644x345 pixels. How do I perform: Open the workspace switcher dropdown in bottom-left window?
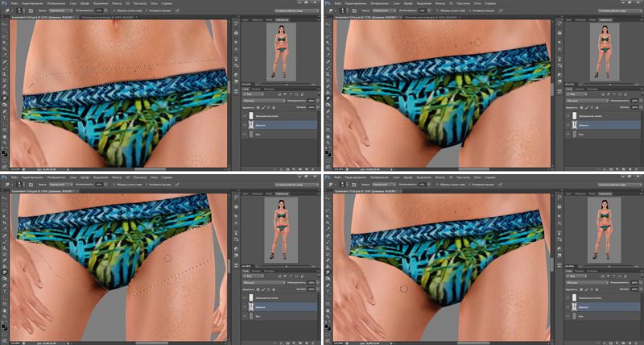(x=295, y=185)
